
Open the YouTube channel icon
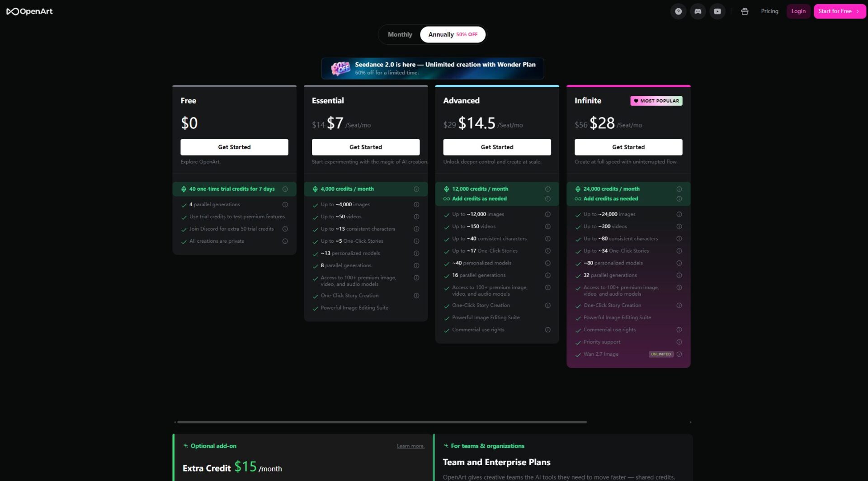click(x=717, y=11)
